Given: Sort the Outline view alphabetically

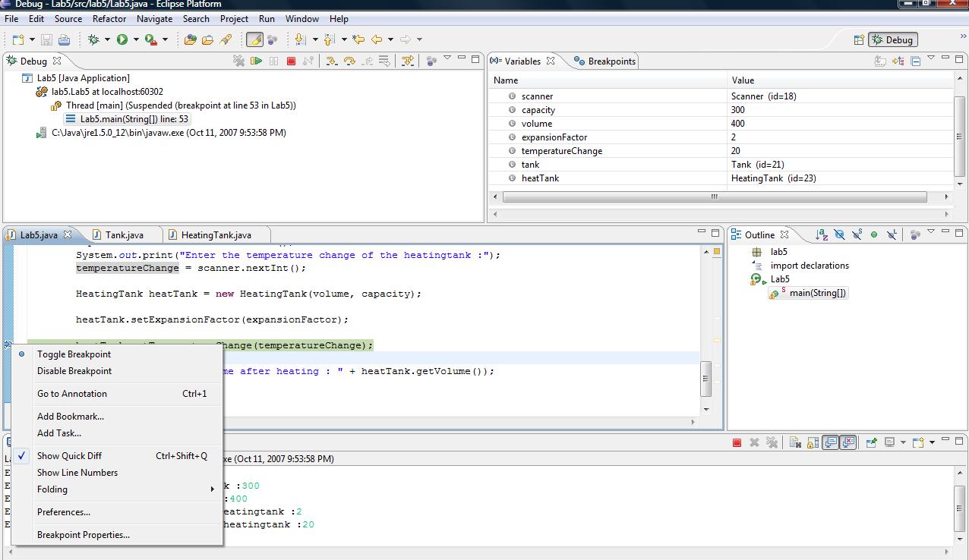Looking at the screenshot, I should (x=822, y=235).
